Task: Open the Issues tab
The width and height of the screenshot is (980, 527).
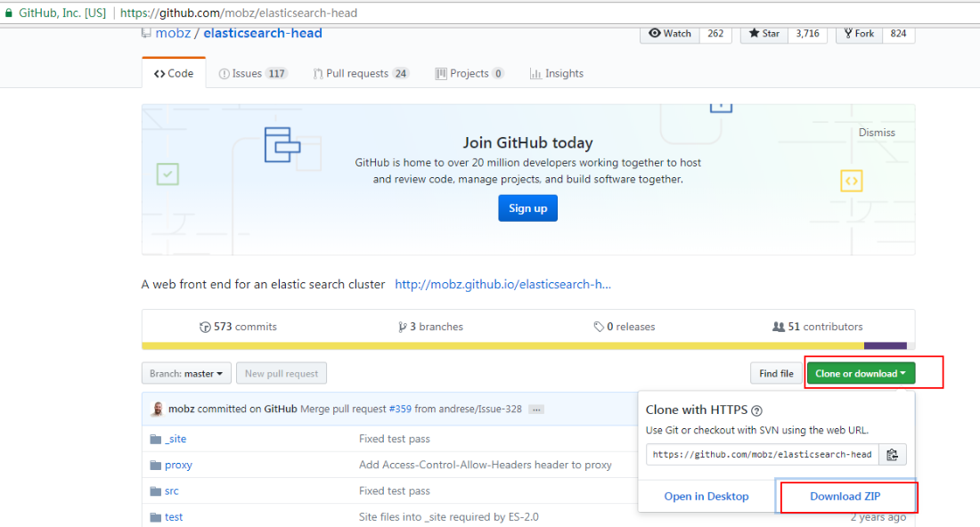Action: (x=252, y=74)
